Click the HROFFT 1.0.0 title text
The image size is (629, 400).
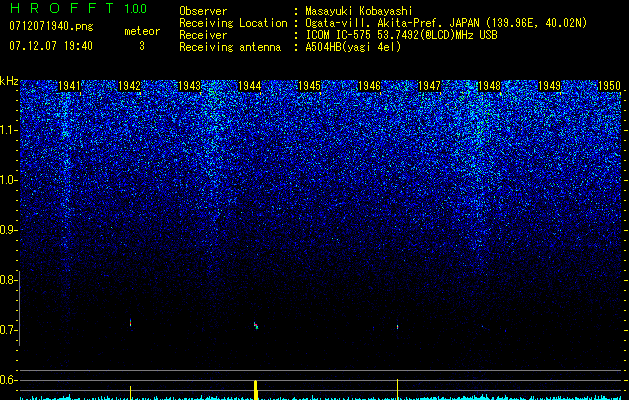click(79, 8)
